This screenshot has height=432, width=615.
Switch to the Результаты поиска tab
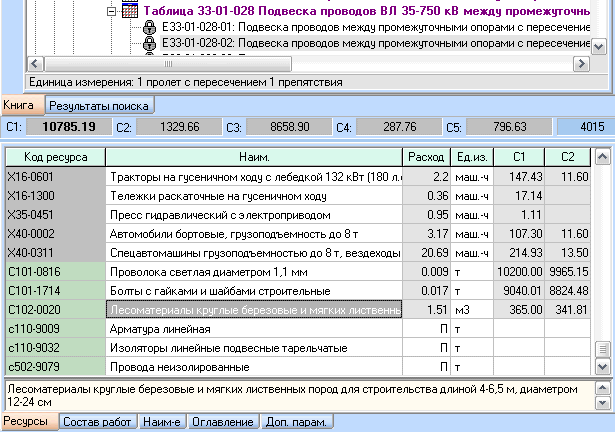98,105
